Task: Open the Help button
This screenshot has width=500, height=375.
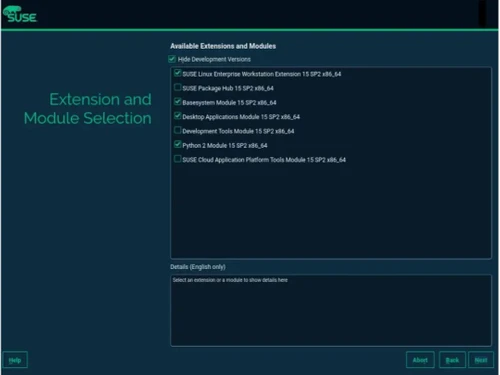Action: 15,360
